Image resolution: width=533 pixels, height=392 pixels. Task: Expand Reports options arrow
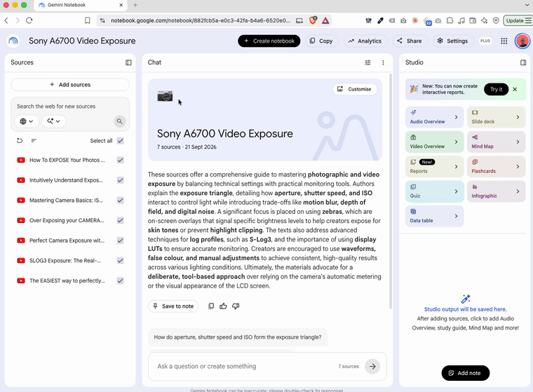(x=456, y=167)
